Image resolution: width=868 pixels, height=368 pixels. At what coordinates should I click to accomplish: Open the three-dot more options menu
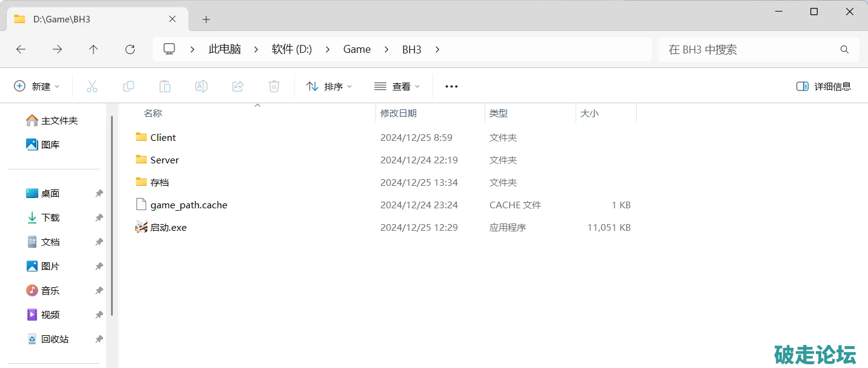451,86
